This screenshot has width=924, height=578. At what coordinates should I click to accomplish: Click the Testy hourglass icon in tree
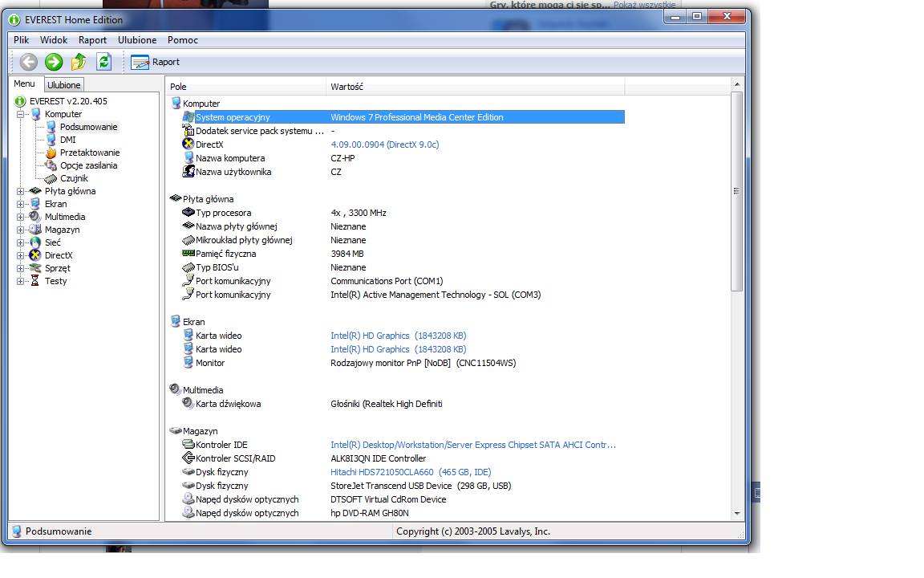(34, 281)
